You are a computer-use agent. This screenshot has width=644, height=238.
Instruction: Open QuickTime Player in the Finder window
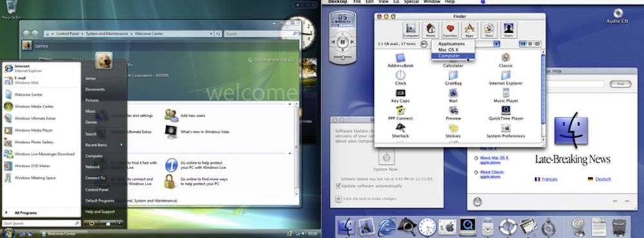[x=506, y=113]
